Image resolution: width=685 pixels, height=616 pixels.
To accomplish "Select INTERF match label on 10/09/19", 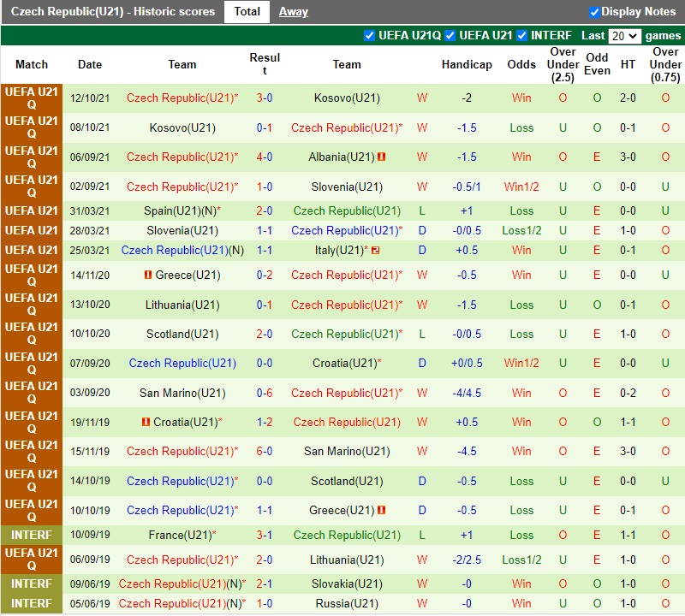I will tap(32, 535).
